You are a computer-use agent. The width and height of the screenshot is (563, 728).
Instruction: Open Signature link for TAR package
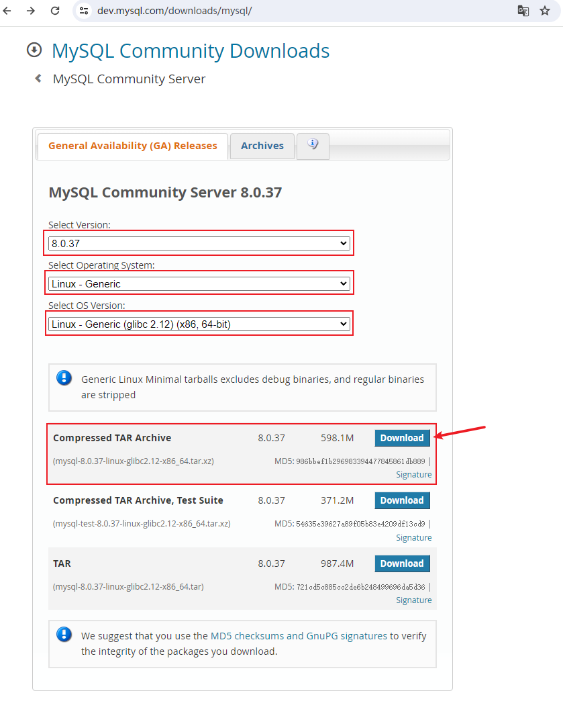pyautogui.click(x=413, y=600)
